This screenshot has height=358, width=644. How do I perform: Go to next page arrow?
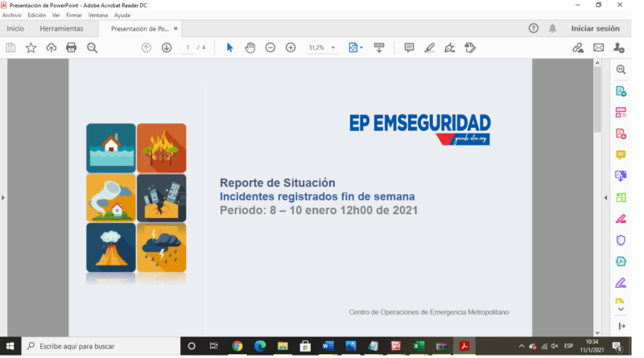(x=167, y=48)
